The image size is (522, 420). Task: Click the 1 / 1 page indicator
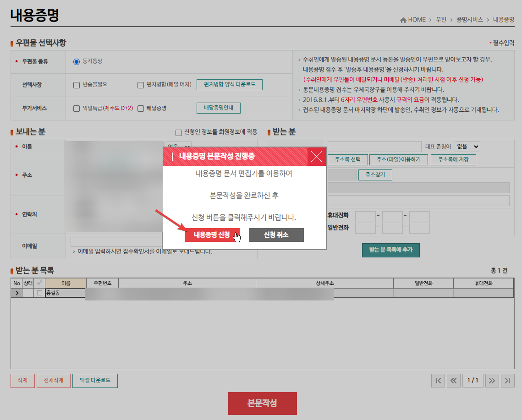tap(473, 381)
